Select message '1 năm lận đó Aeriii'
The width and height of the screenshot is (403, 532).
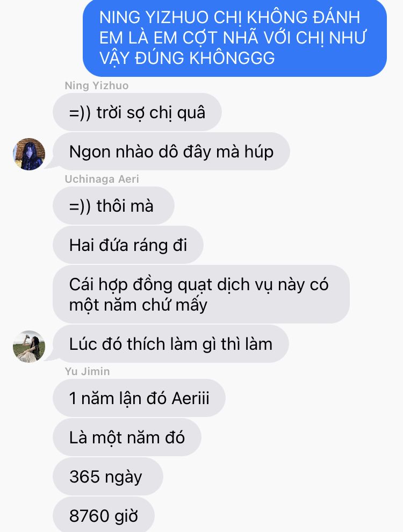pos(139,398)
